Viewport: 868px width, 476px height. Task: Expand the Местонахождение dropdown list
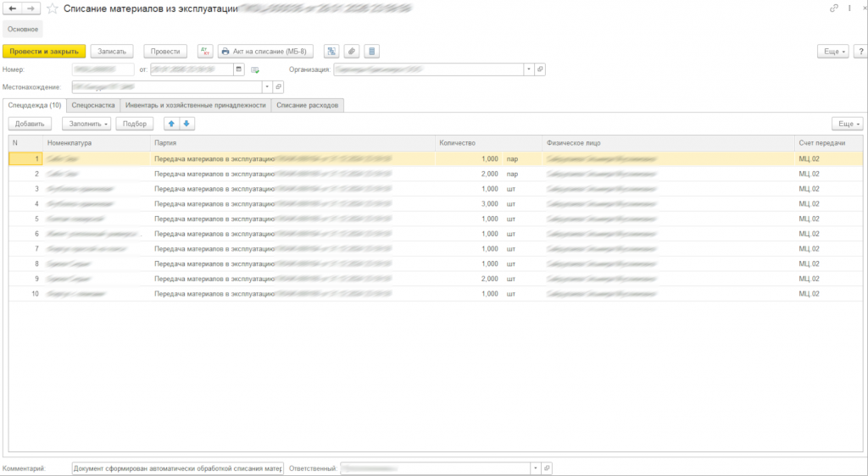pyautogui.click(x=267, y=86)
